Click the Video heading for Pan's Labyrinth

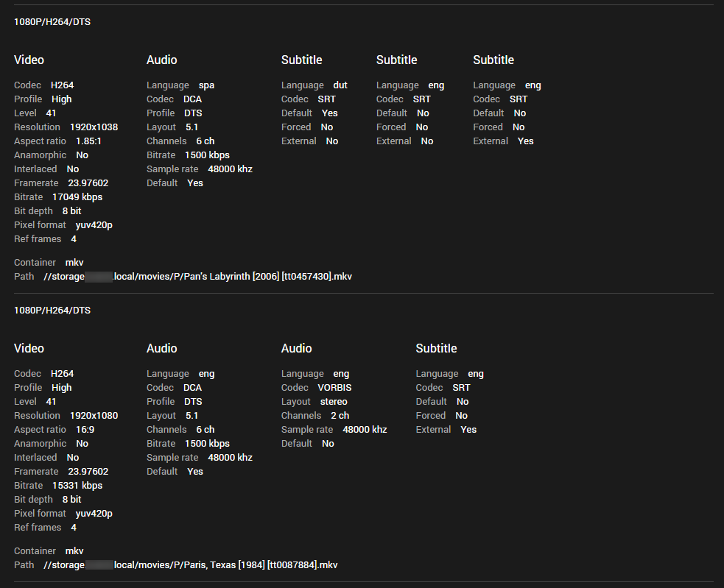click(29, 60)
